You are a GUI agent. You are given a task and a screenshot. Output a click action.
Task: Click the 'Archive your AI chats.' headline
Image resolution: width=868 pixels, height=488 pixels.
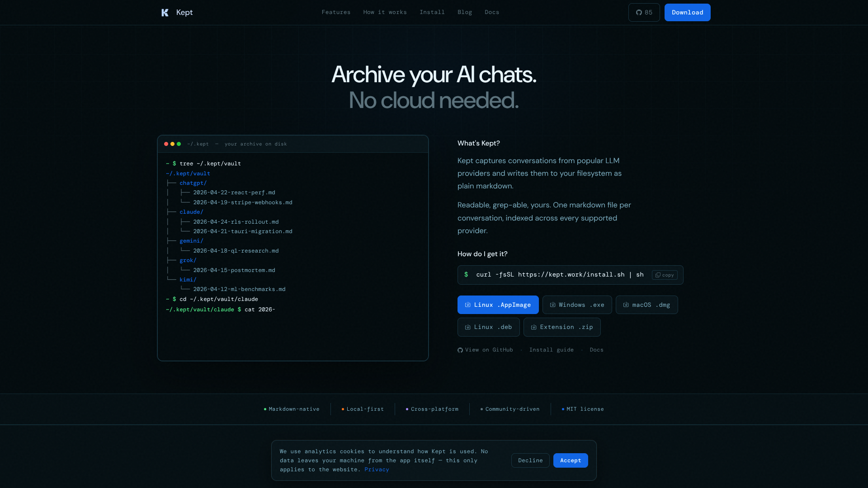434,75
